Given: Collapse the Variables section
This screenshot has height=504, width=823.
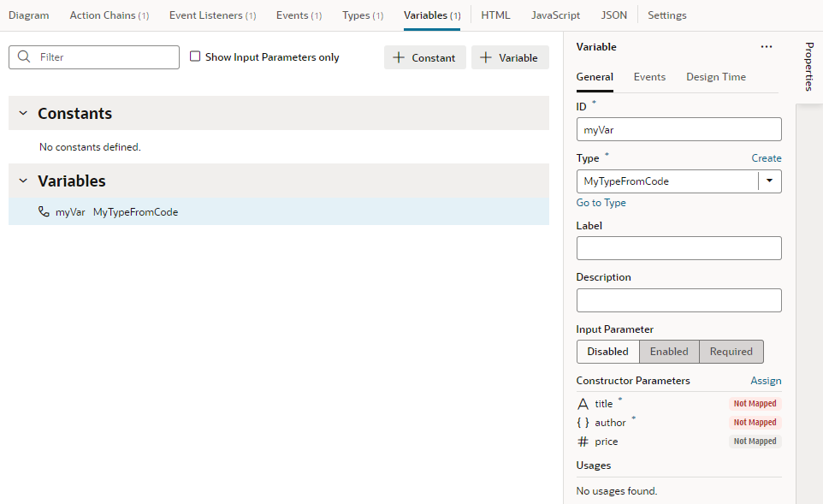Looking at the screenshot, I should [23, 181].
